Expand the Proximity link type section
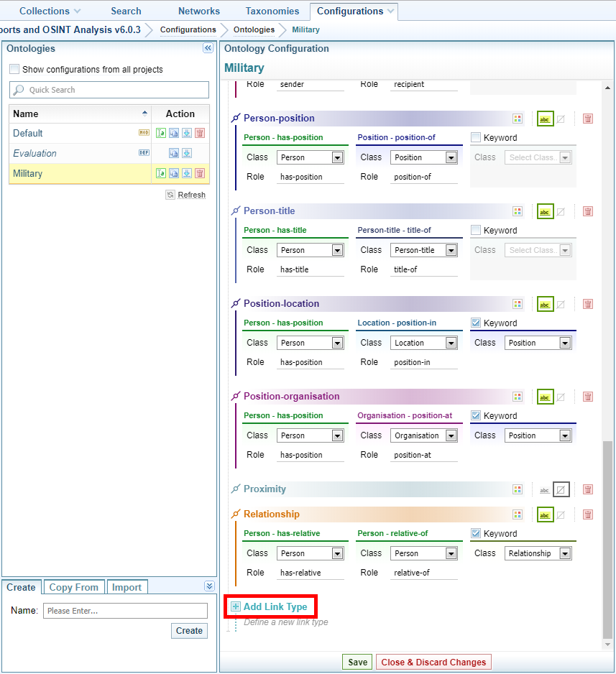The image size is (616, 674). tap(265, 489)
